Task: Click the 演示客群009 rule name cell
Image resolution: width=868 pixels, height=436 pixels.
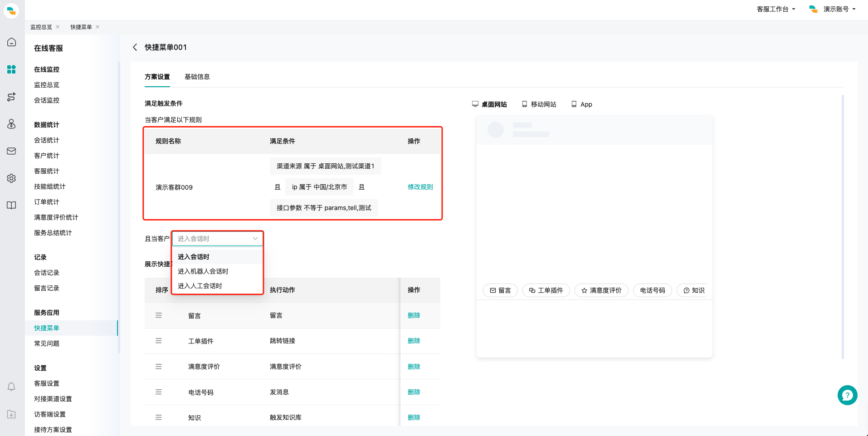Action: [174, 187]
